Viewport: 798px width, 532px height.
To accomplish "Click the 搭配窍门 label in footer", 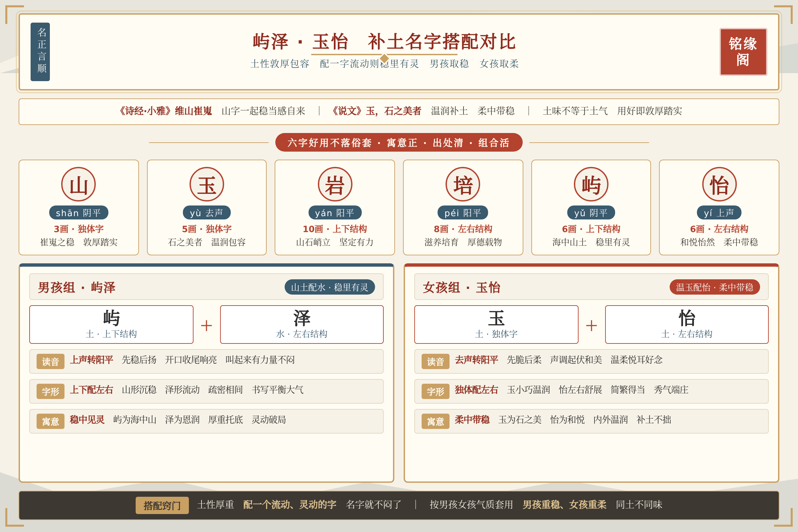I will [162, 505].
